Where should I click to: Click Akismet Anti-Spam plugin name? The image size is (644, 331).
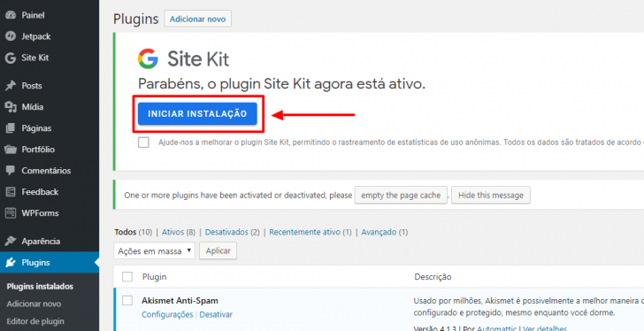pos(180,300)
